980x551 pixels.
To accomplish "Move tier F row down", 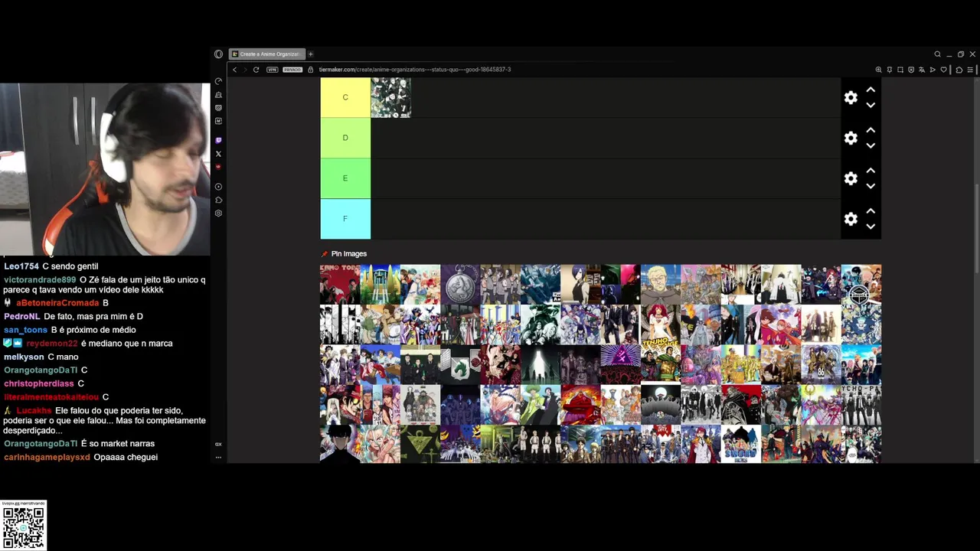I will tap(871, 227).
